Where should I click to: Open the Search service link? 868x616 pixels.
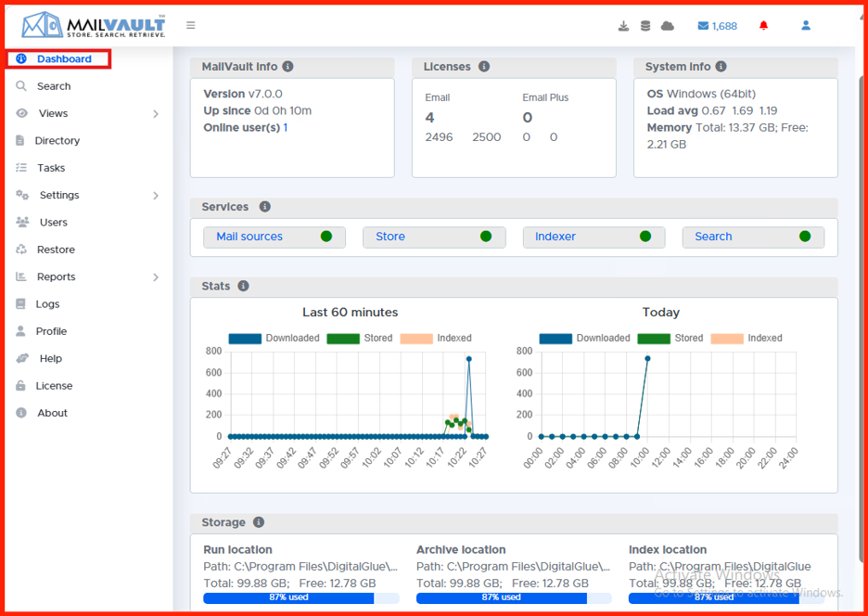coord(713,237)
